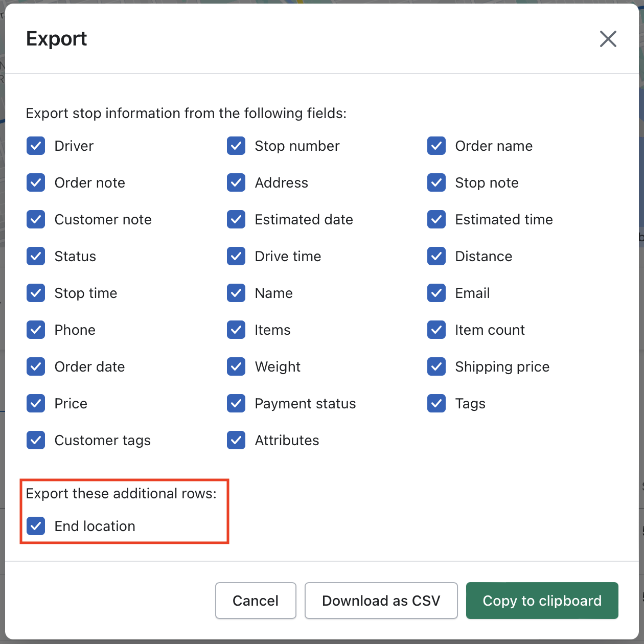Viewport: 644px width, 644px height.
Task: Uncheck the Phone checkbox
Action: 36,330
